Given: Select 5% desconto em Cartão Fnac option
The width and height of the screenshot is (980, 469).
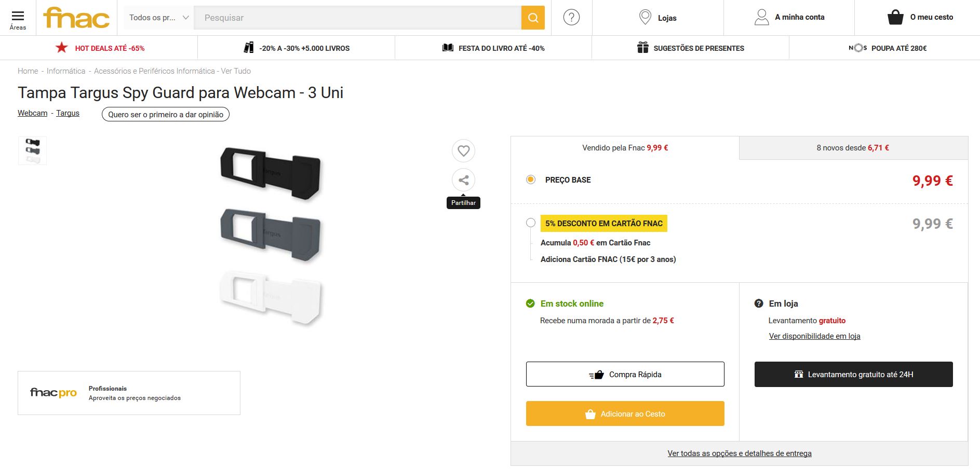Looking at the screenshot, I should click(530, 223).
